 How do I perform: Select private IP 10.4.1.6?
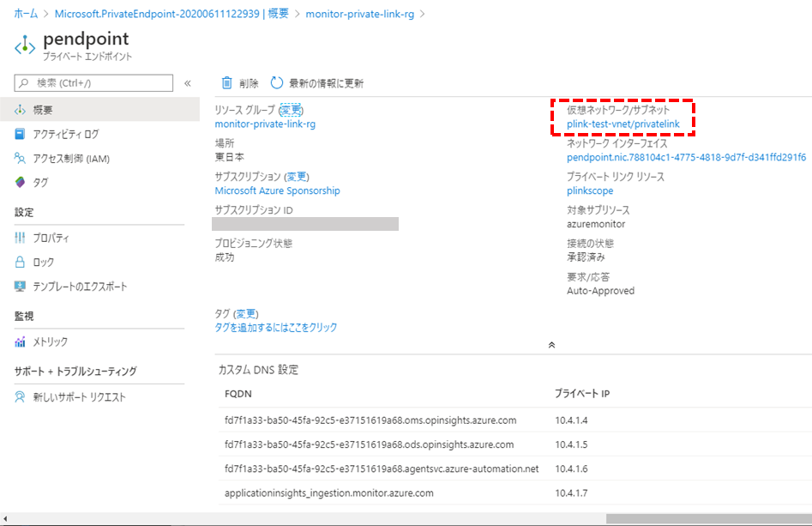click(571, 469)
